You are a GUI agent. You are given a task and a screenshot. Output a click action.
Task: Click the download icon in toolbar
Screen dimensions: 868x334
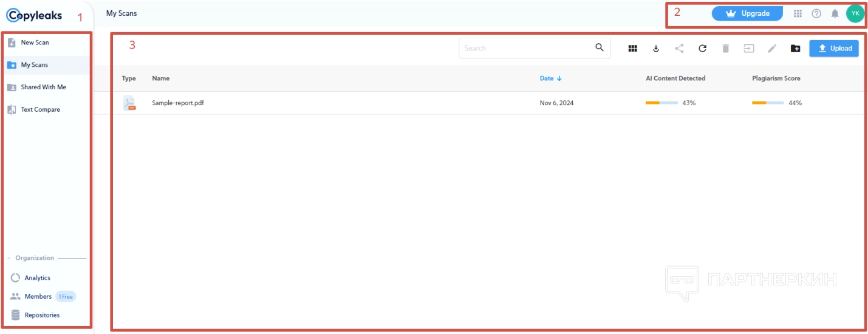(656, 49)
